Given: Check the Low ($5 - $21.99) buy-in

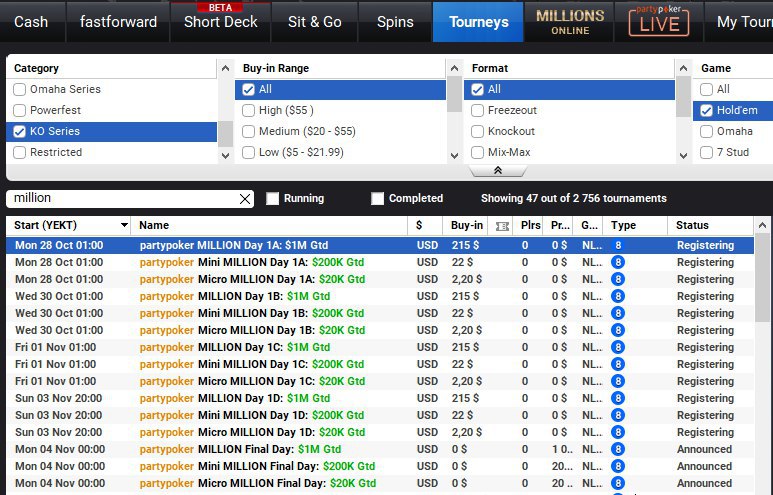Looking at the screenshot, I should (x=248, y=152).
